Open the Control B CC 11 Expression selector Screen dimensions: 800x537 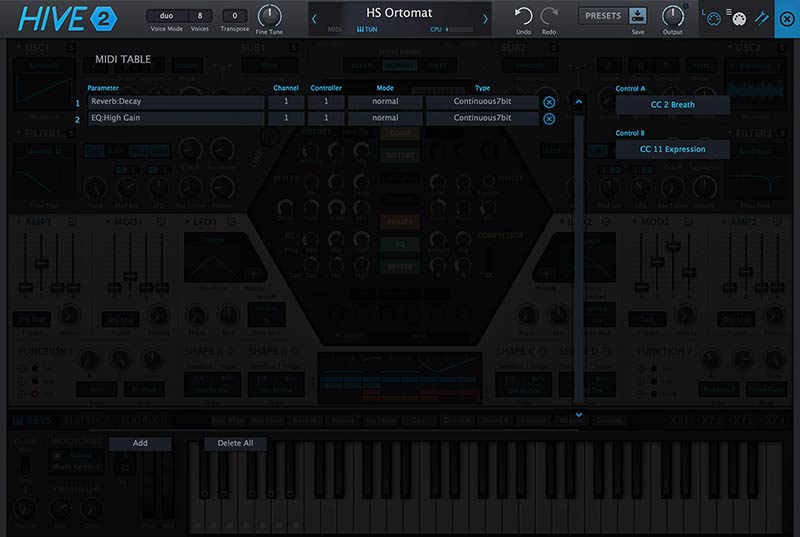pos(672,149)
